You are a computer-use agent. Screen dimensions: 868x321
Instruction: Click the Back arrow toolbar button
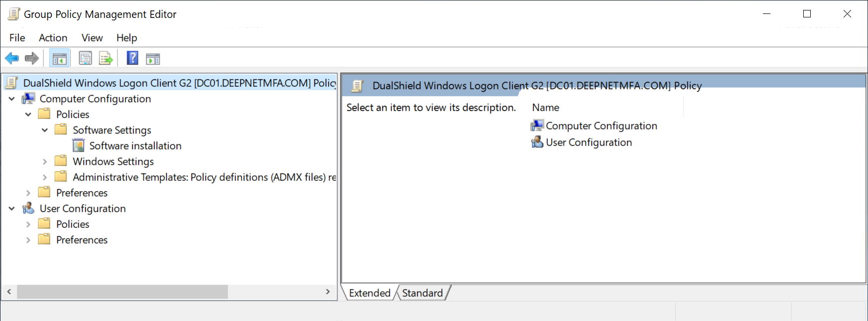point(12,59)
